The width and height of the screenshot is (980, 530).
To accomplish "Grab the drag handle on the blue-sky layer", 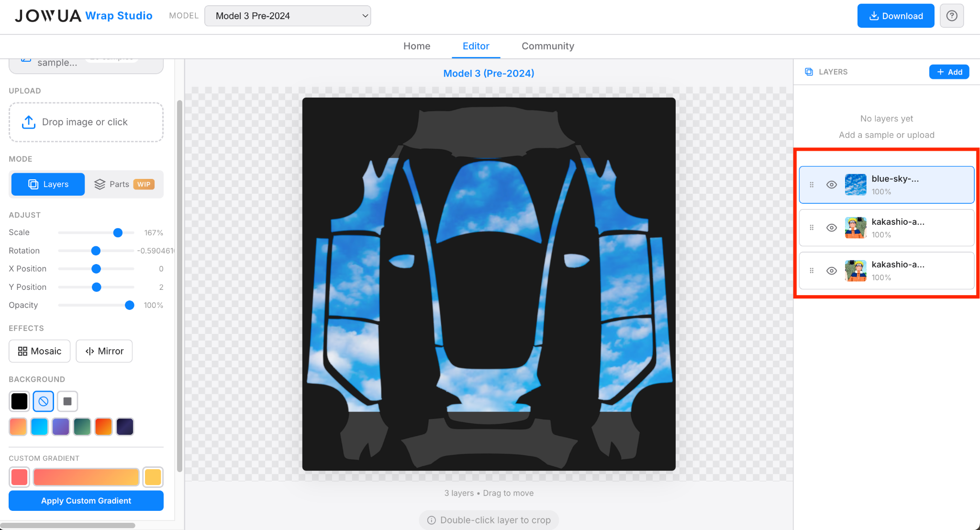I will click(x=812, y=184).
